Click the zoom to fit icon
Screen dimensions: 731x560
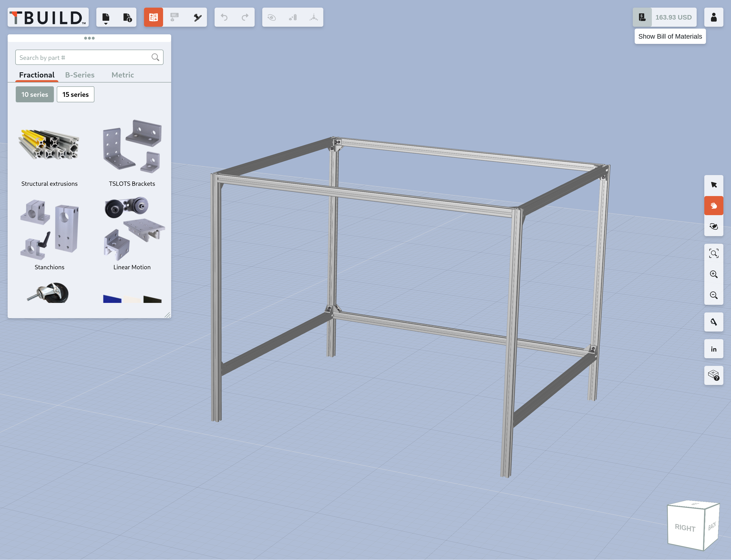(x=713, y=254)
